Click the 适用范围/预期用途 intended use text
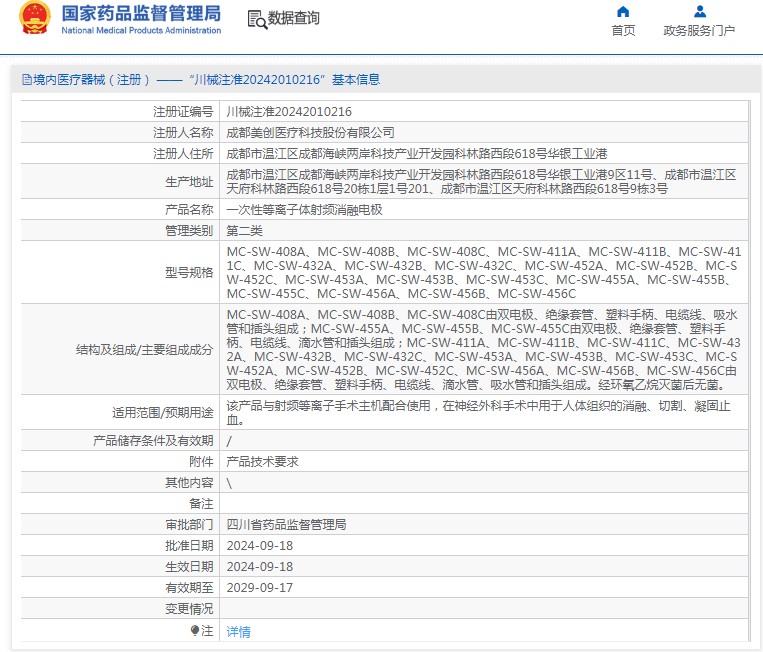Screen dimensions: 763x652 coord(479,413)
